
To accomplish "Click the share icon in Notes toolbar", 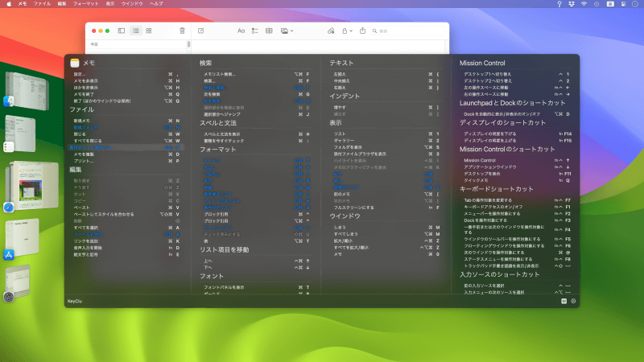I will point(363,31).
